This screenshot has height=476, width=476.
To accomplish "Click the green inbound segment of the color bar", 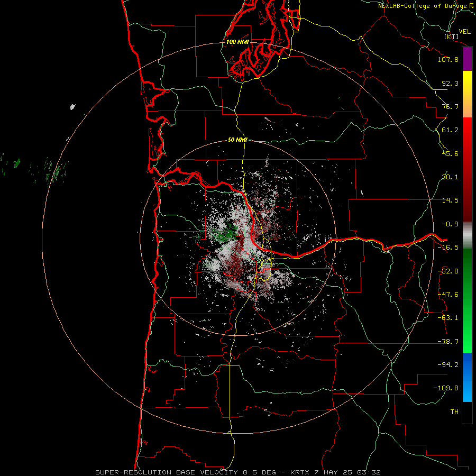I will point(467,300).
